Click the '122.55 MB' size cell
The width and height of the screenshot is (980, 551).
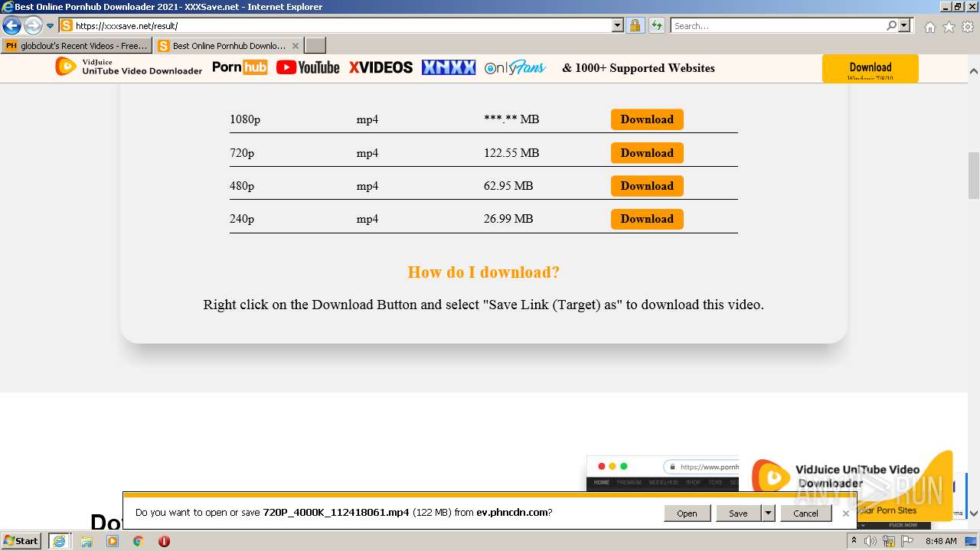click(x=511, y=153)
